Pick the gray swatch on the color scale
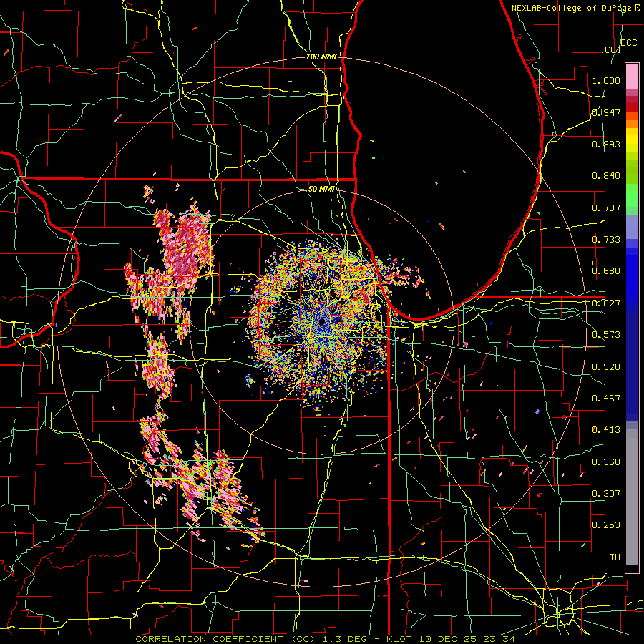644x644 pixels. point(632,497)
